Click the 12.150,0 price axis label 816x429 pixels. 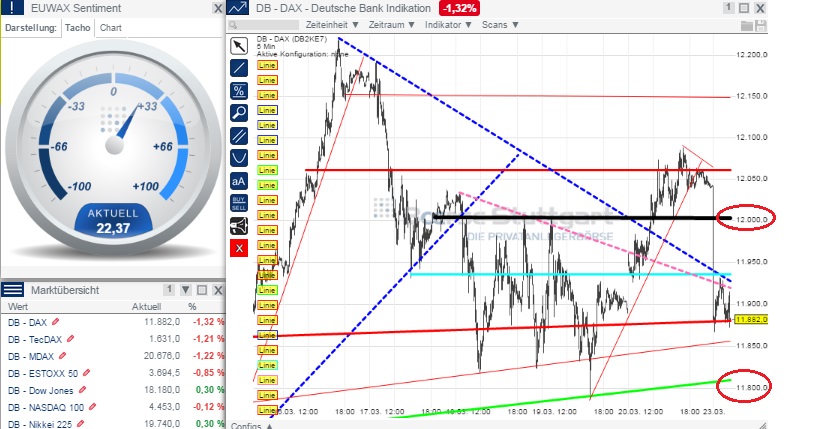click(751, 96)
